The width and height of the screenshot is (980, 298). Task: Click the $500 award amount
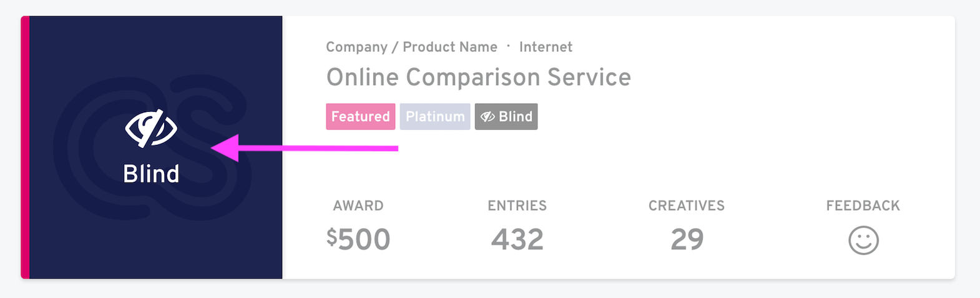(358, 239)
